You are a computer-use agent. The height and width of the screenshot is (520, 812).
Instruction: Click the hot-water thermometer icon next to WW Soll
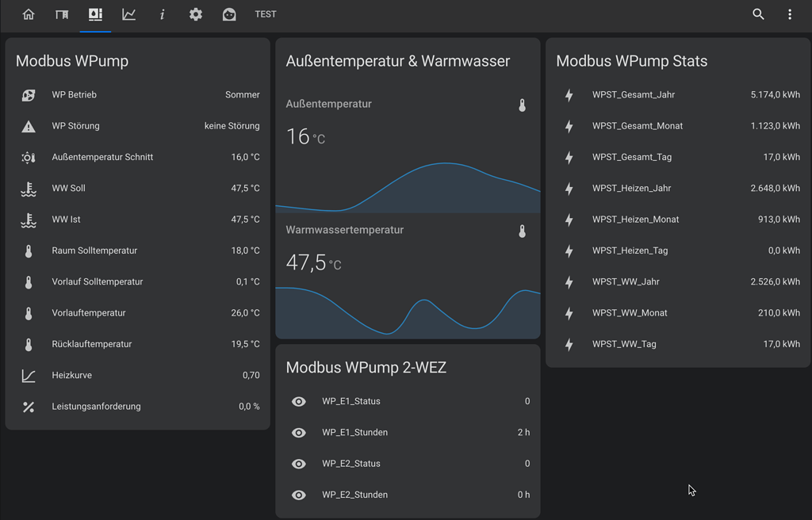coord(29,188)
